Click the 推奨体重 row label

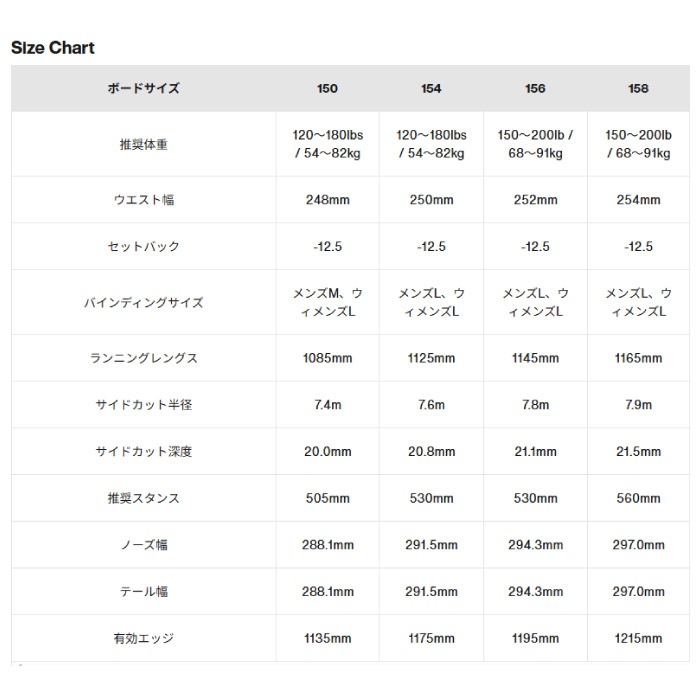click(x=143, y=144)
